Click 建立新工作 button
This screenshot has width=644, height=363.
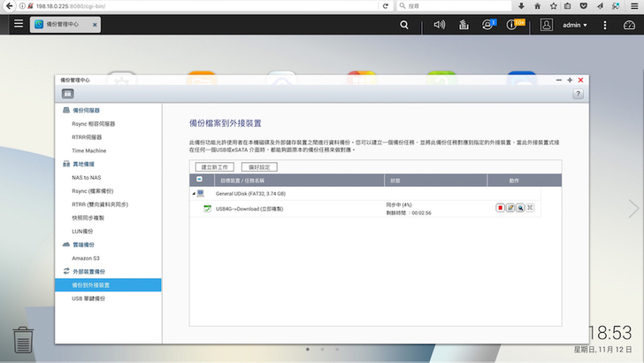(x=216, y=166)
